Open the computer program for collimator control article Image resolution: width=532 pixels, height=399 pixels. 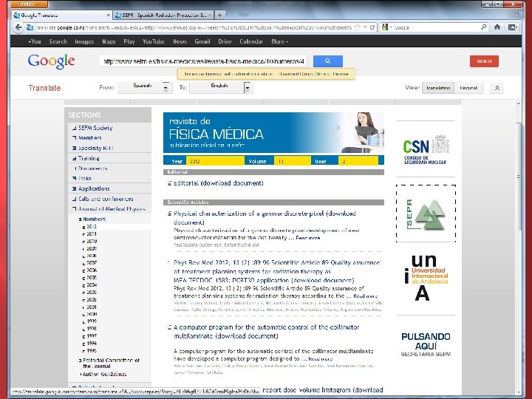[266, 332]
